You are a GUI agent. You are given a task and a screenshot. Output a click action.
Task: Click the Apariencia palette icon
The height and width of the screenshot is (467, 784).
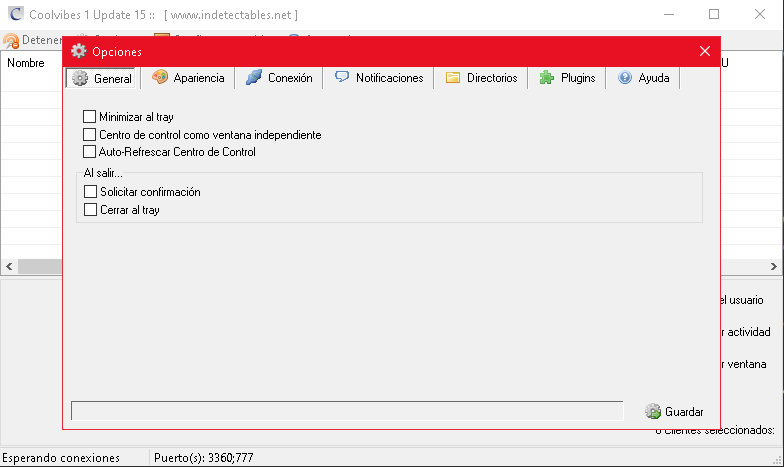coord(160,77)
